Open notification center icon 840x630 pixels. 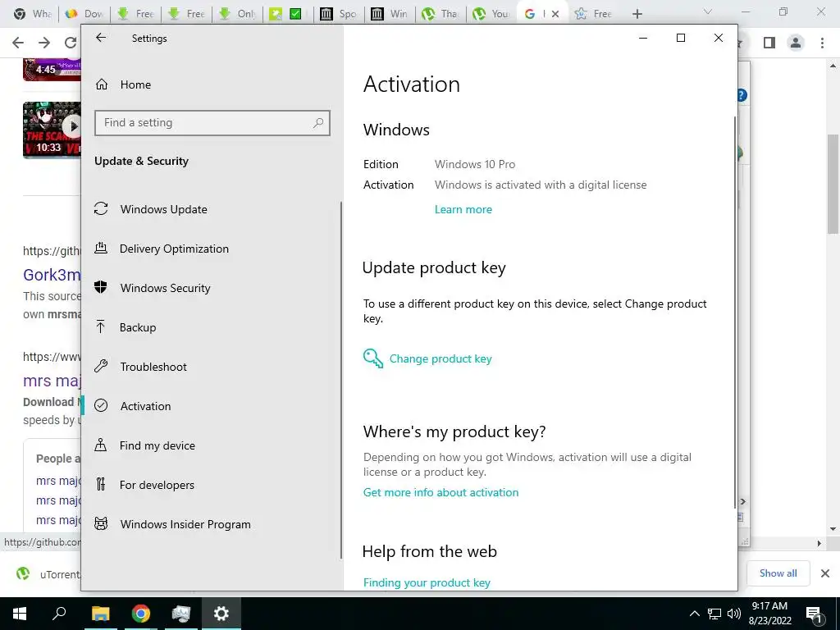click(814, 614)
